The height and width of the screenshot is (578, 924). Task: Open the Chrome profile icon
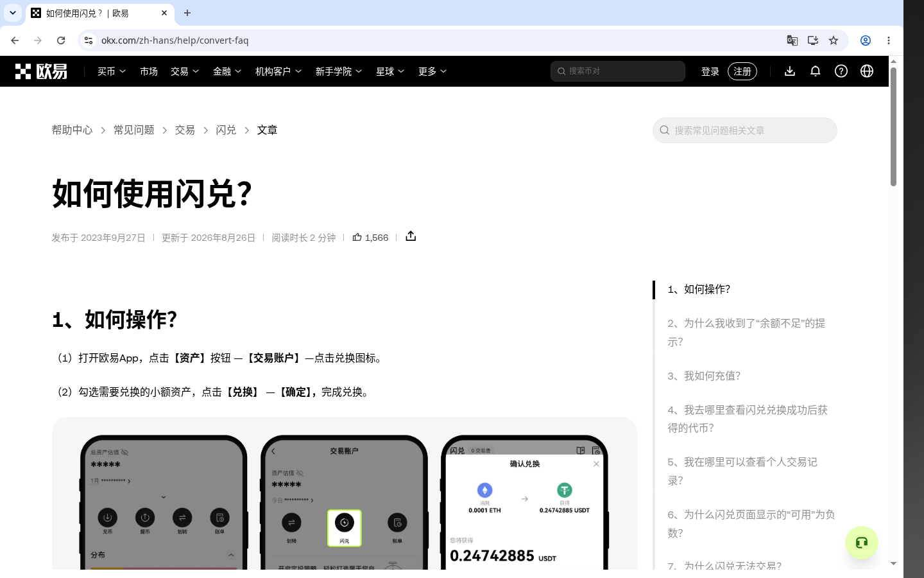click(x=866, y=40)
